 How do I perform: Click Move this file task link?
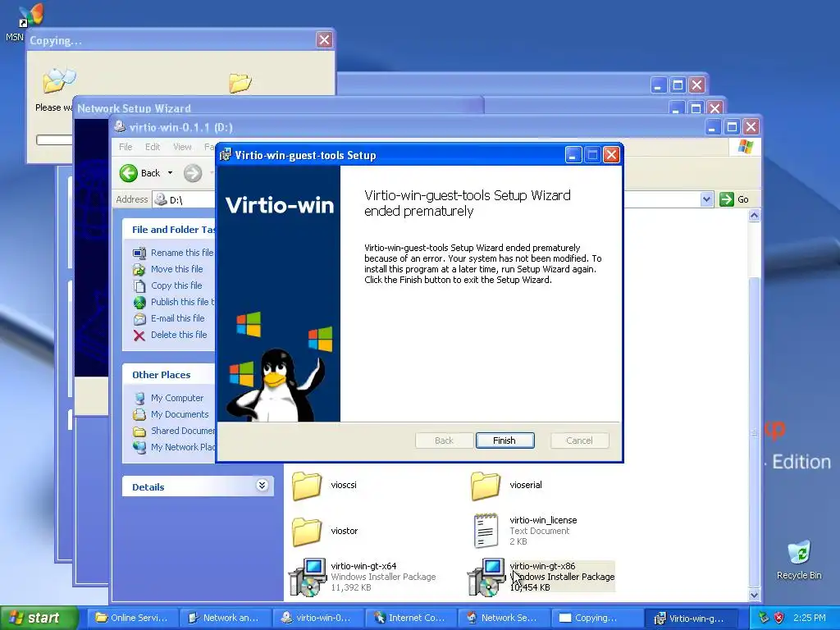click(x=177, y=269)
